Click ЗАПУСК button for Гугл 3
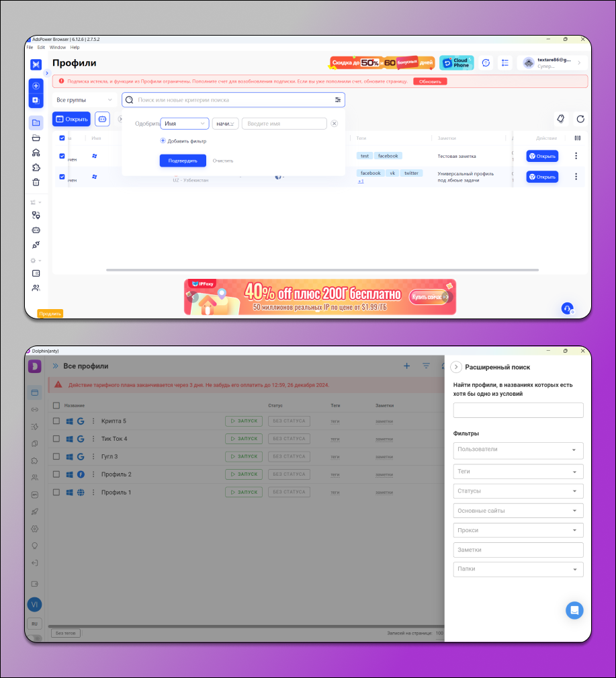This screenshot has width=616, height=678. point(243,457)
